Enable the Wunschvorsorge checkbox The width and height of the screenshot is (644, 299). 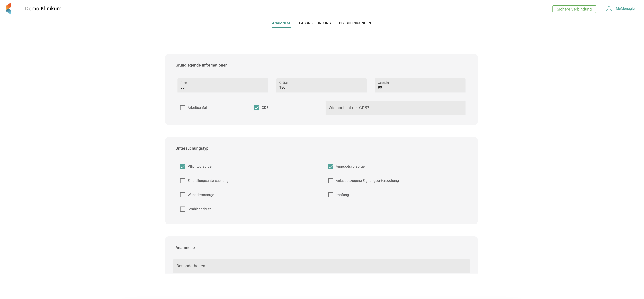183,195
